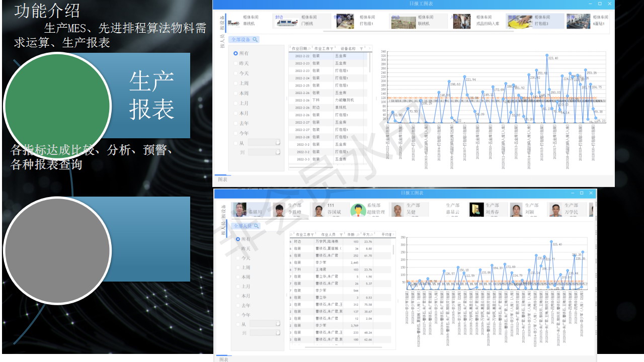Click the 超级管理 cartoon avatar icon
The image size is (644, 362).
358,210
